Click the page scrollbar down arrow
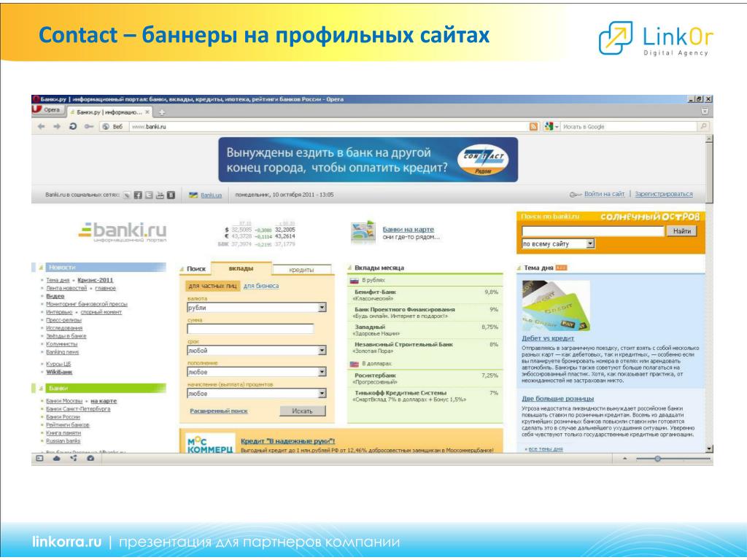The width and height of the screenshot is (747, 560). pos(709,449)
